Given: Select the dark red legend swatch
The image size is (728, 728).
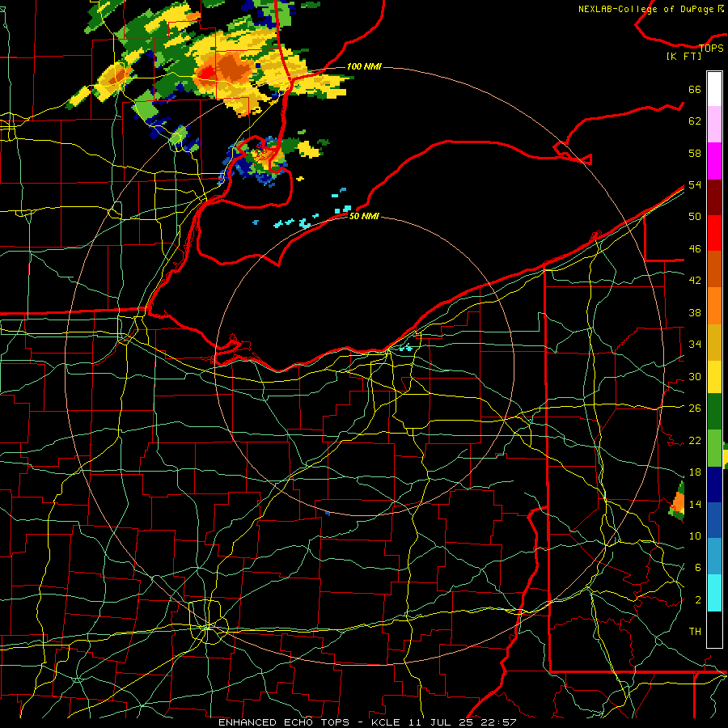Looking at the screenshot, I should [x=714, y=197].
